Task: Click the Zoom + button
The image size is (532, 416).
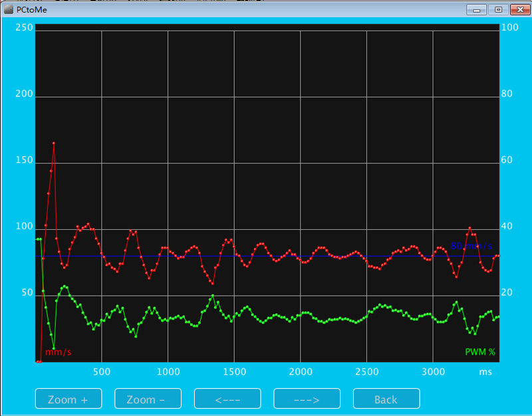Action: 68,399
